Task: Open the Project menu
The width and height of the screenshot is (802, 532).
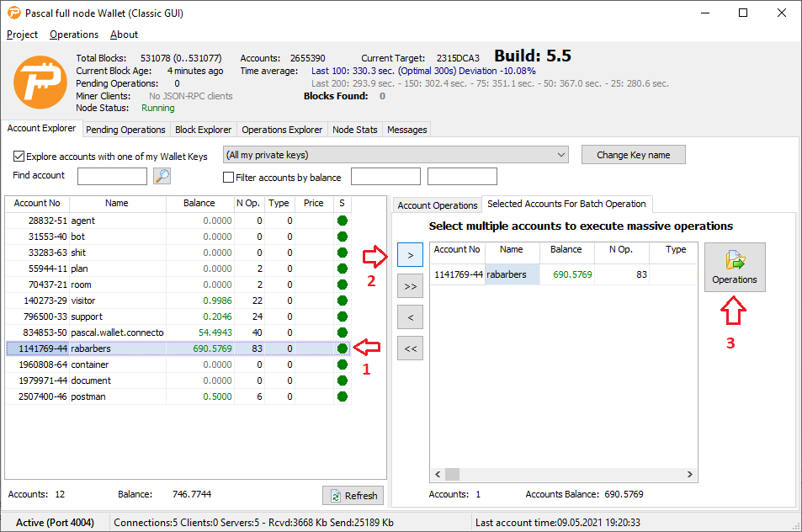Action: [x=22, y=35]
